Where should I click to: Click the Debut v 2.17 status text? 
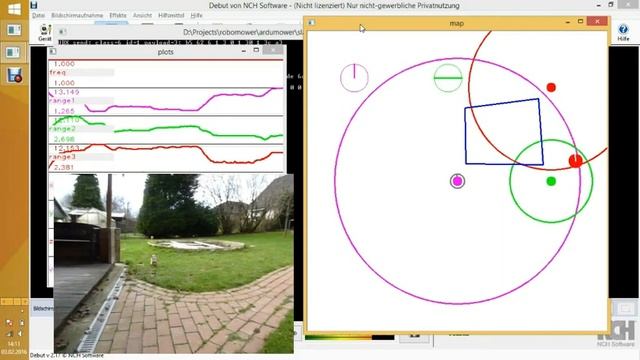(x=67, y=356)
